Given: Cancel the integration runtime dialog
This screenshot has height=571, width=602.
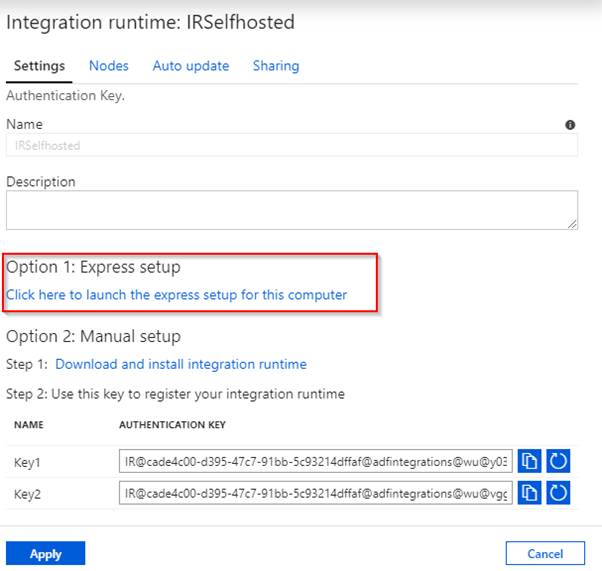Looking at the screenshot, I should point(546,553).
